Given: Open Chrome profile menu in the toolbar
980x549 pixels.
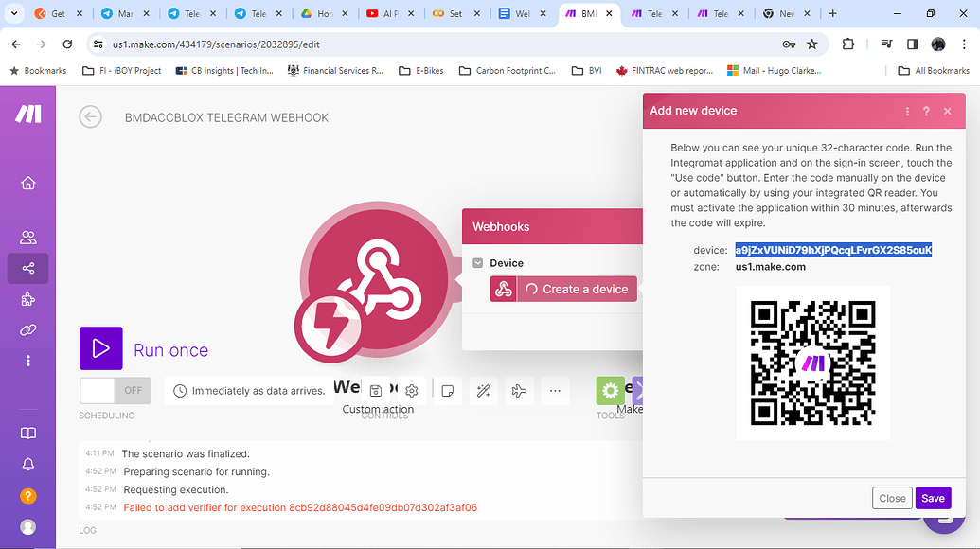Looking at the screenshot, I should point(937,44).
